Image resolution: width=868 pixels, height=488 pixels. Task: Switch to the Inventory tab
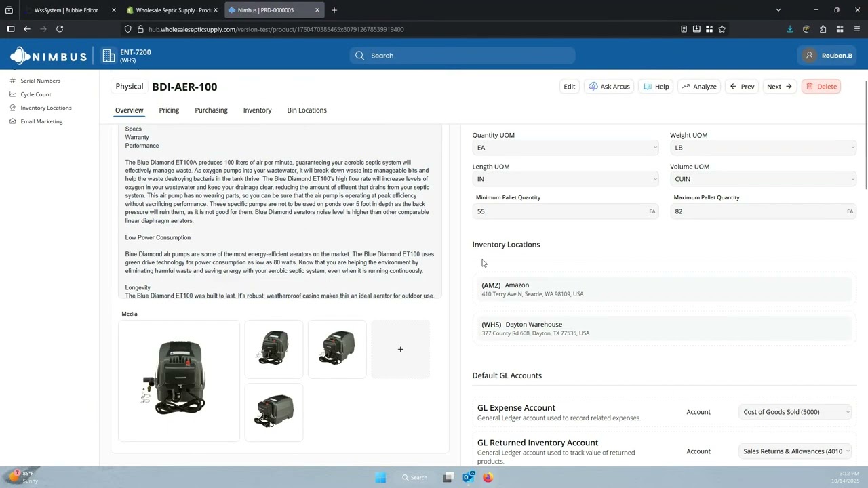pyautogui.click(x=257, y=110)
